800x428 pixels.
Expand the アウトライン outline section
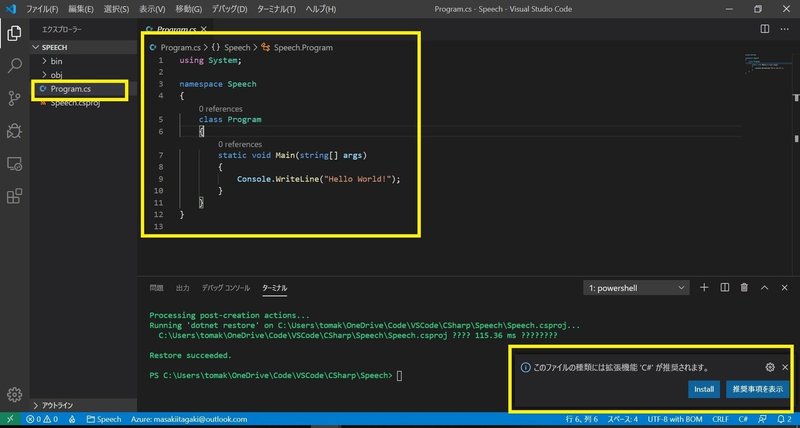(x=83, y=406)
